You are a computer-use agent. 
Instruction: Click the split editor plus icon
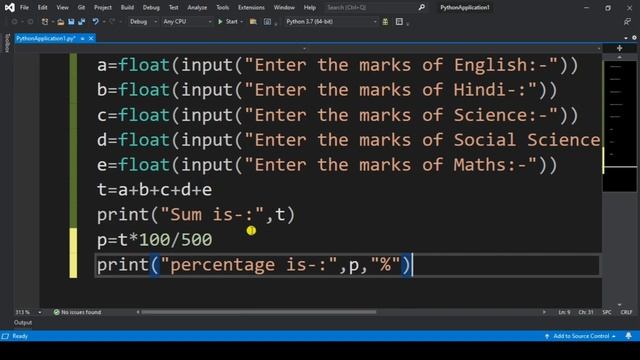(619, 48)
